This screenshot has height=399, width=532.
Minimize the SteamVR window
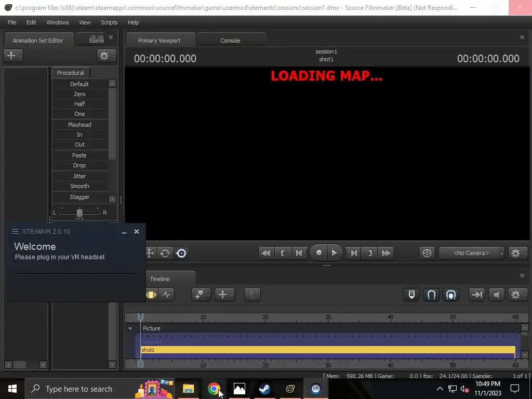pos(124,232)
